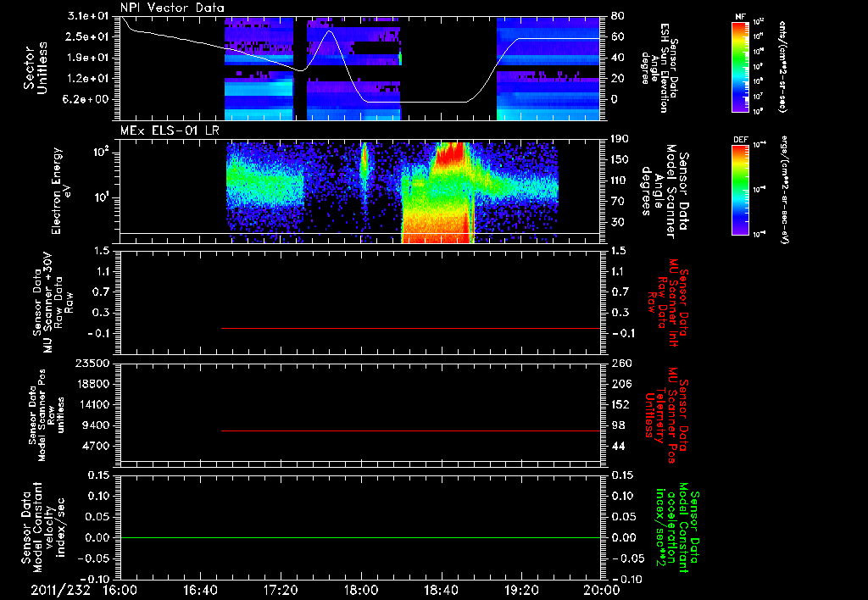The width and height of the screenshot is (868, 600).
Task: Click the DEF color bar legend
Action: tap(741, 189)
